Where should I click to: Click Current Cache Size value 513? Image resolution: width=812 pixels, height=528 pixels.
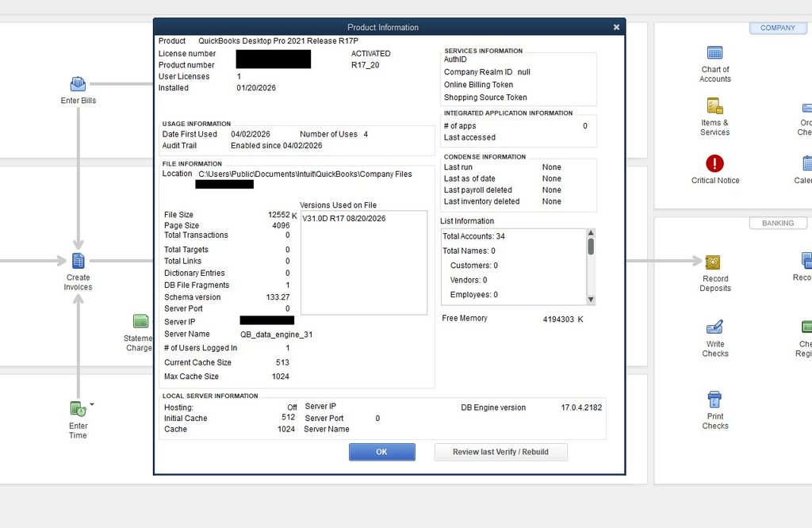coord(282,362)
